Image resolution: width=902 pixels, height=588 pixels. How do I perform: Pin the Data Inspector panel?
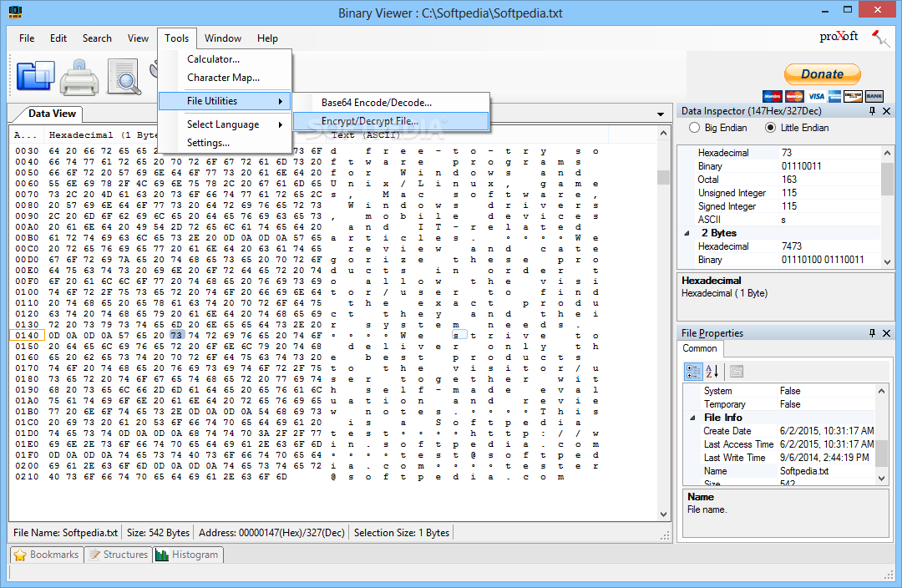pos(872,111)
